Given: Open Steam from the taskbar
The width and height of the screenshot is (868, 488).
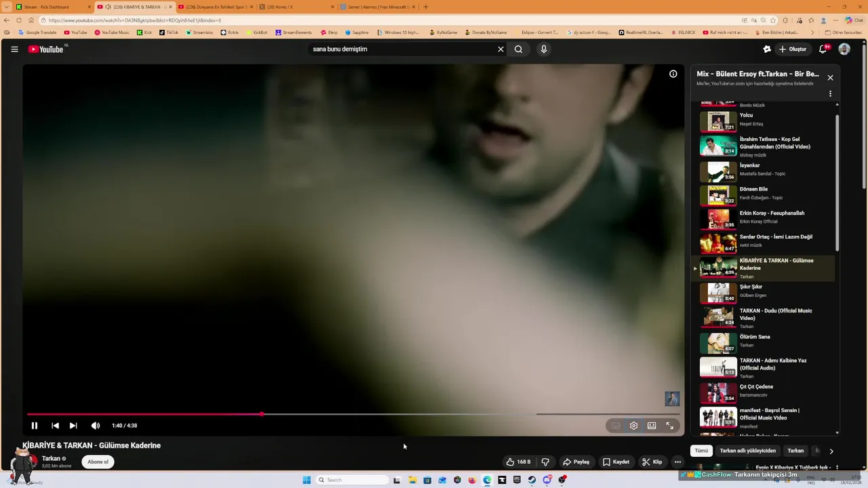Looking at the screenshot, I should [532, 480].
